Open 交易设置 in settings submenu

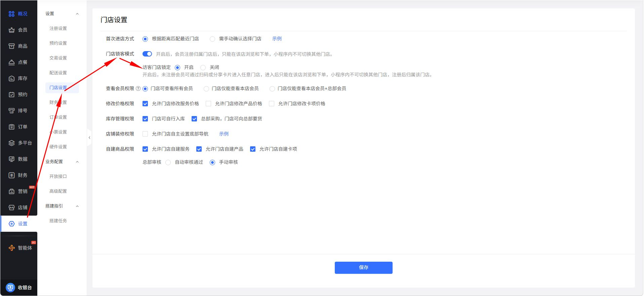58,58
